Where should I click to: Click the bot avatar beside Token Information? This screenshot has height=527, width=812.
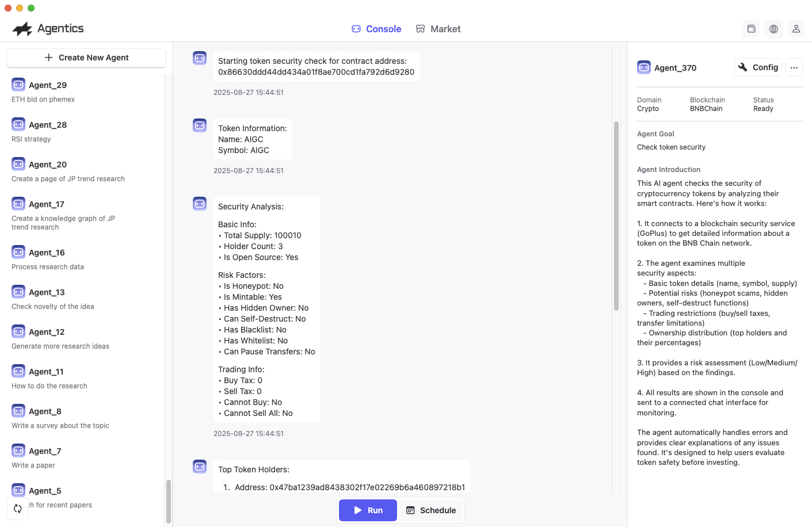click(x=200, y=125)
